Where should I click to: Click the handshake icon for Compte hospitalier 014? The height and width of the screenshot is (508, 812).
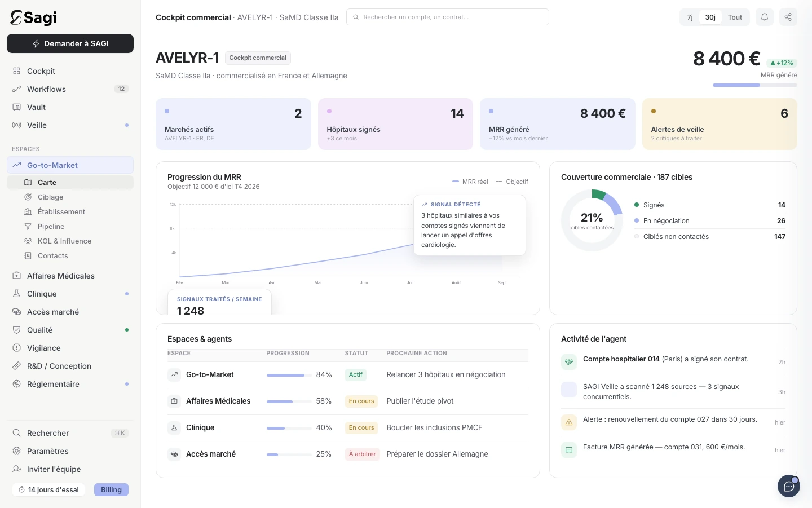pyautogui.click(x=569, y=362)
